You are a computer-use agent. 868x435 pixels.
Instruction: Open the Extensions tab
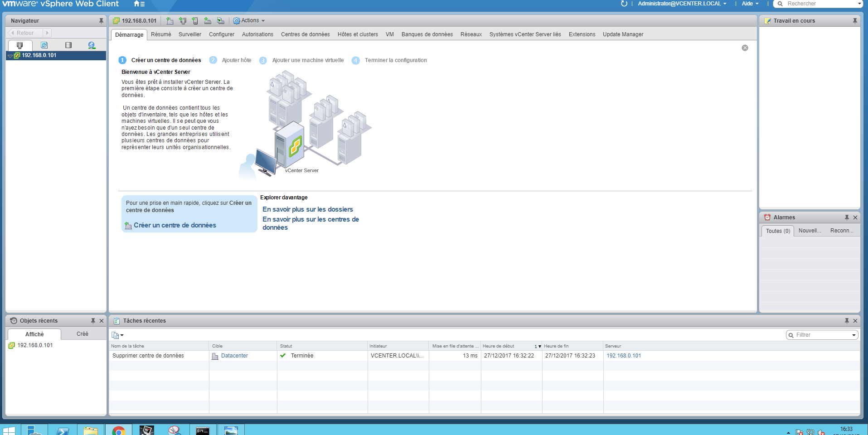coord(582,34)
